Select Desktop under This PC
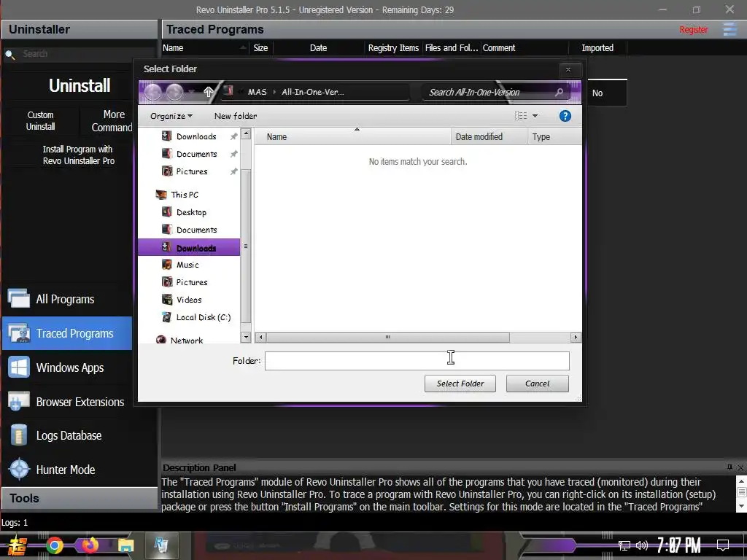This screenshot has width=747, height=560. pos(191,212)
